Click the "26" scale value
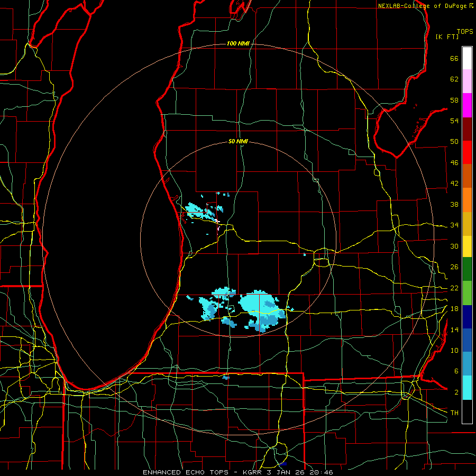 [x=454, y=267]
